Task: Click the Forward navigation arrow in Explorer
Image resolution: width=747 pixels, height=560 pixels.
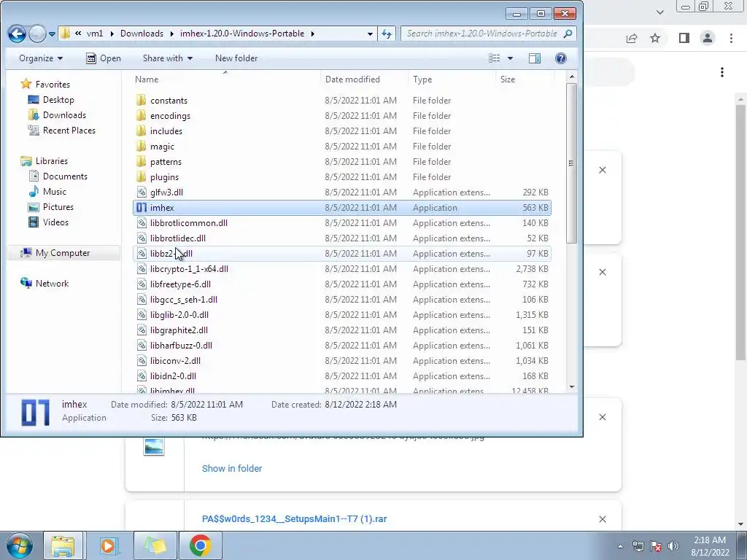Action: (x=37, y=34)
